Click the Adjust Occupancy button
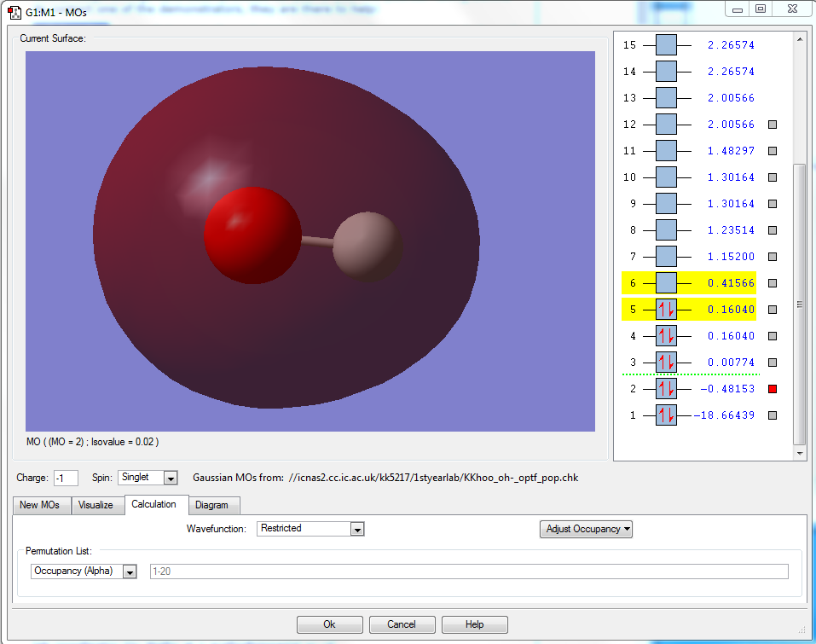Screen dimensions: 816x644 pos(587,529)
